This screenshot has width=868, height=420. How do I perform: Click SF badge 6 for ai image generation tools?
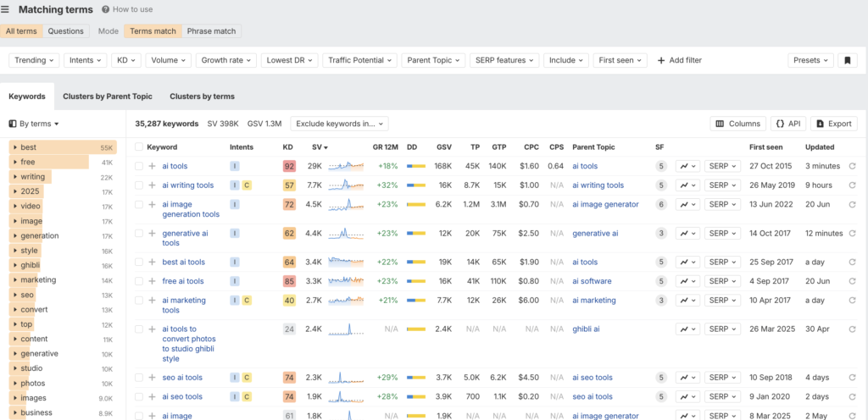[x=661, y=204]
